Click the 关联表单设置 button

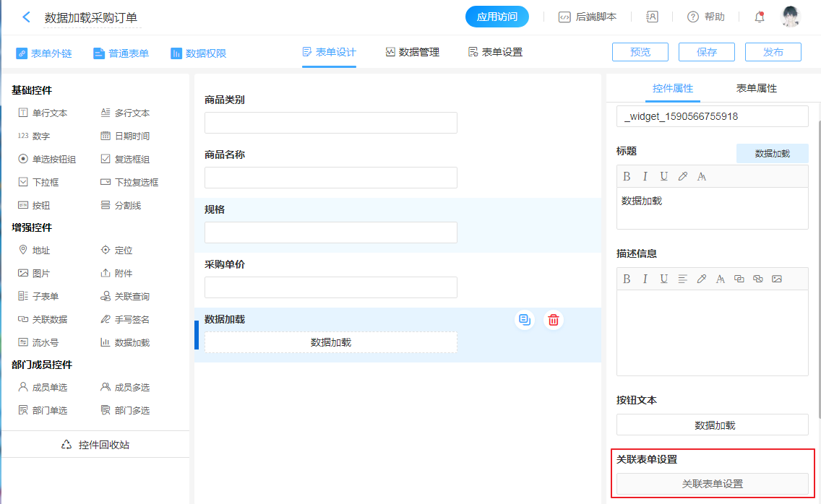[x=712, y=484]
